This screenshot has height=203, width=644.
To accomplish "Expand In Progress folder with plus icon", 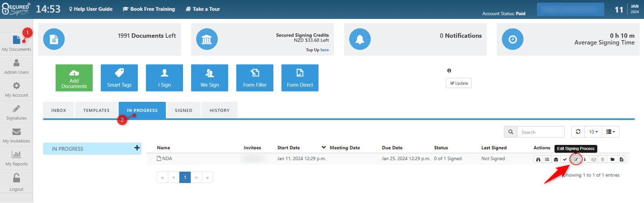I will [x=137, y=148].
